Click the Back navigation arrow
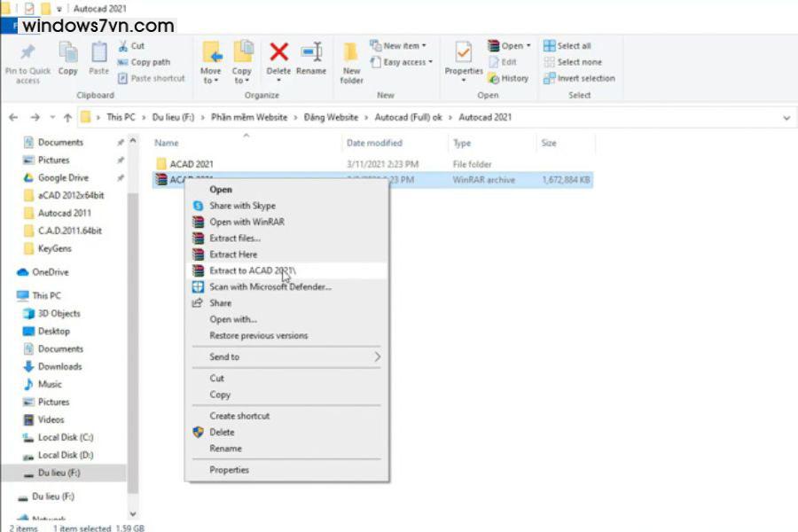 tap(12, 117)
